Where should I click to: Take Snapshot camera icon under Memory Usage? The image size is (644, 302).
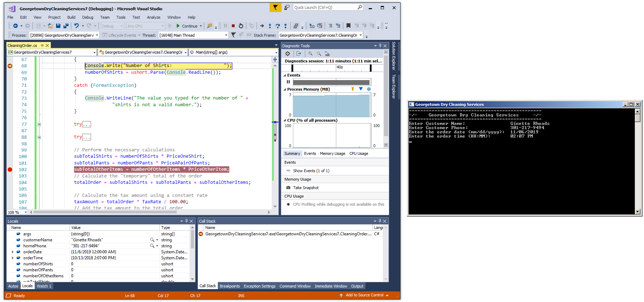288,188
